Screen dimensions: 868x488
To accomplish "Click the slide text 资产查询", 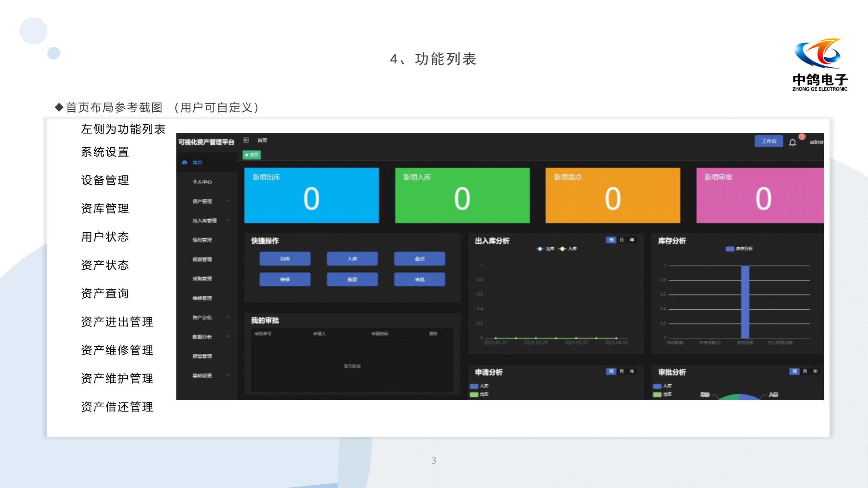I will click(x=105, y=293).
